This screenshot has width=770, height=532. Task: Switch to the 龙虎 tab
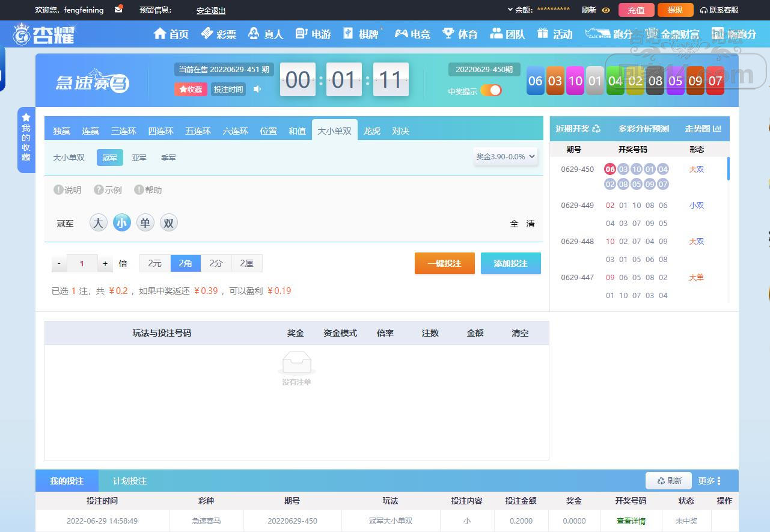coord(371,131)
